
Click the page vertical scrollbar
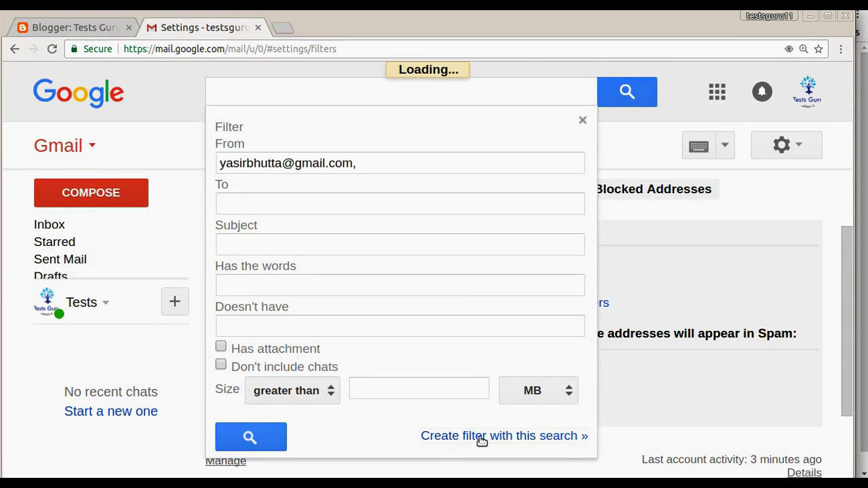click(847, 321)
